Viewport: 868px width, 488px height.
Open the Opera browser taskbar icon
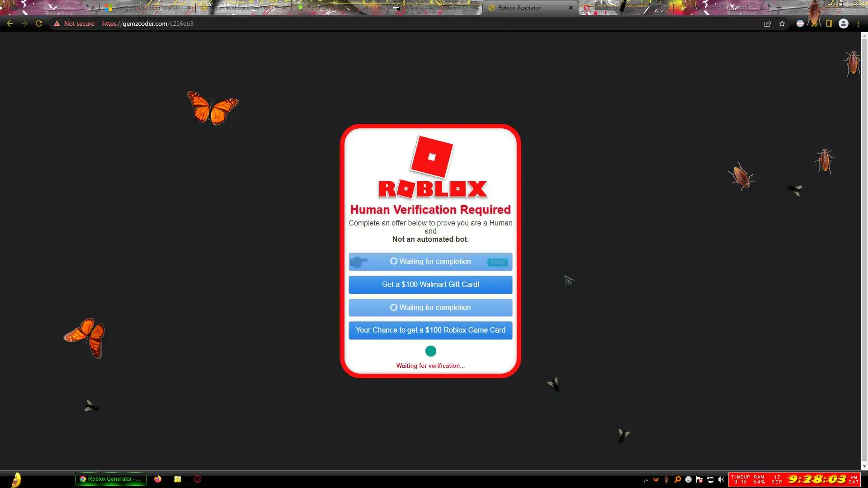[198, 479]
